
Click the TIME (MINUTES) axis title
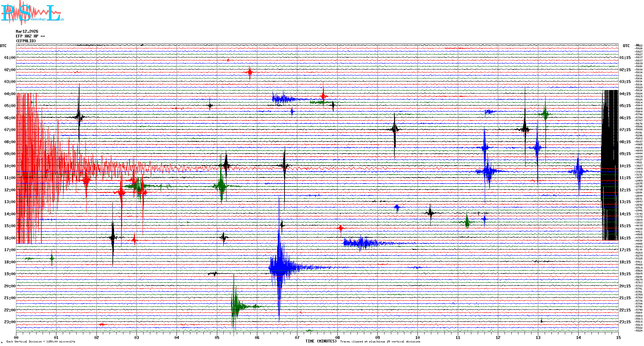[321, 341]
